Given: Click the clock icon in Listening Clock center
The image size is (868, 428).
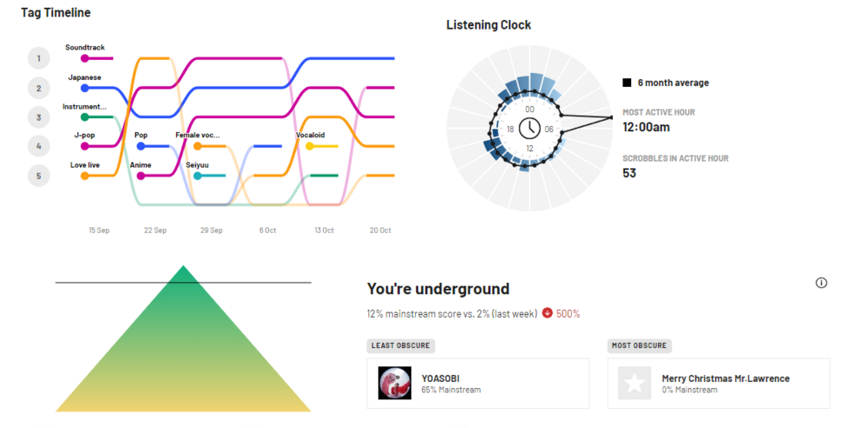Looking at the screenshot, I should [529, 128].
